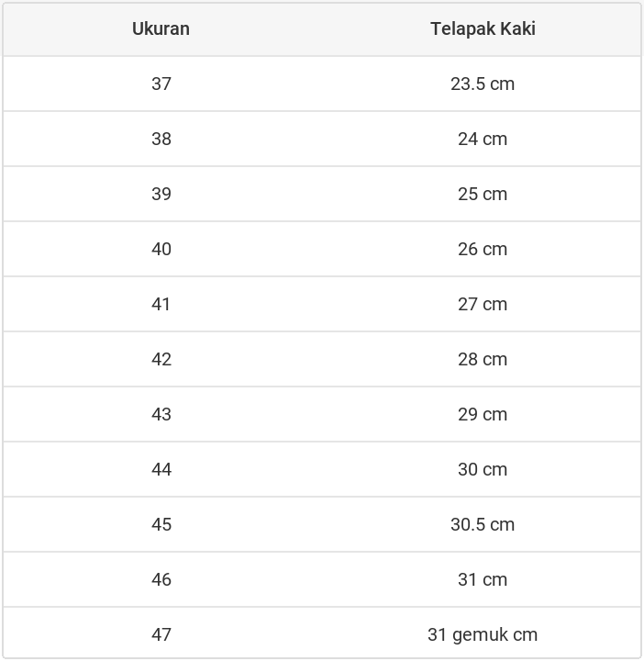This screenshot has height=661, width=644.
Task: Click size 43 row label
Action: point(161,414)
